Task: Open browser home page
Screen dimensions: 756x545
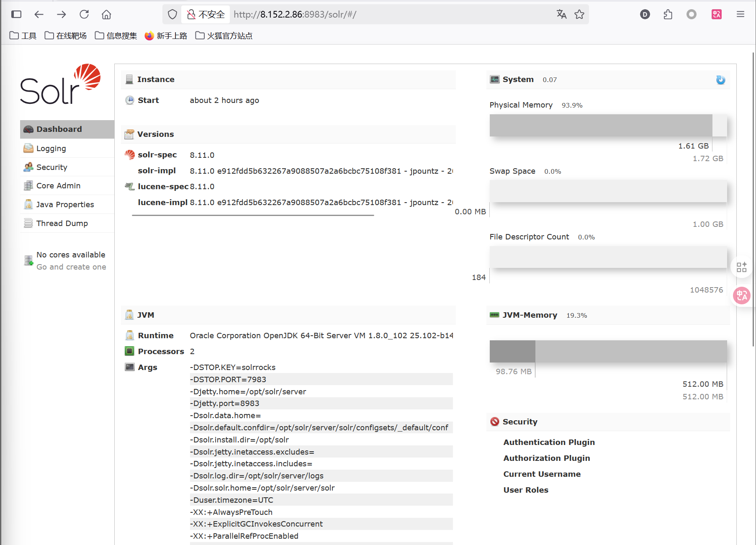Action: point(106,14)
